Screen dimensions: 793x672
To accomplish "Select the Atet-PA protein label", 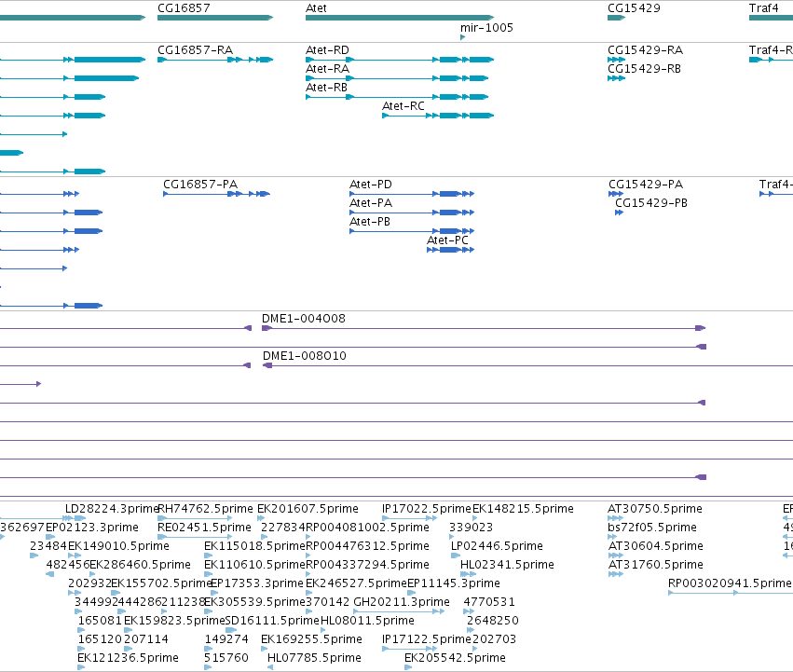I will coord(371,203).
